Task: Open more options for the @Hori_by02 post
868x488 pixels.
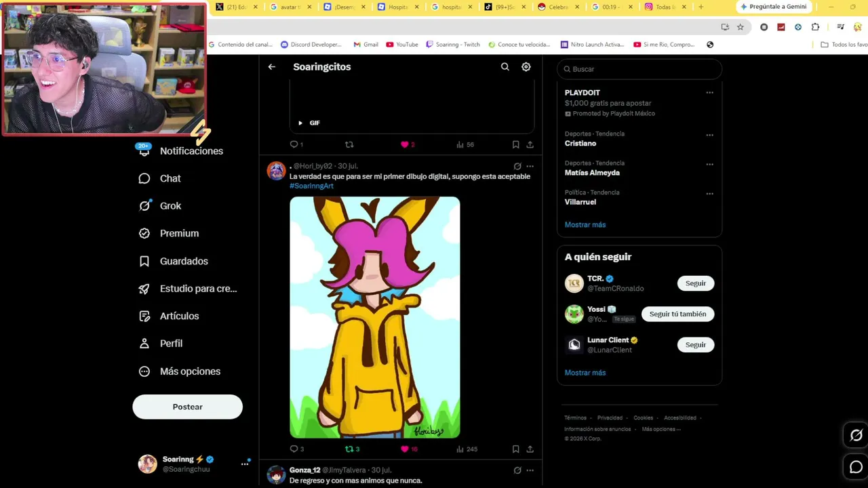Action: coord(530,166)
